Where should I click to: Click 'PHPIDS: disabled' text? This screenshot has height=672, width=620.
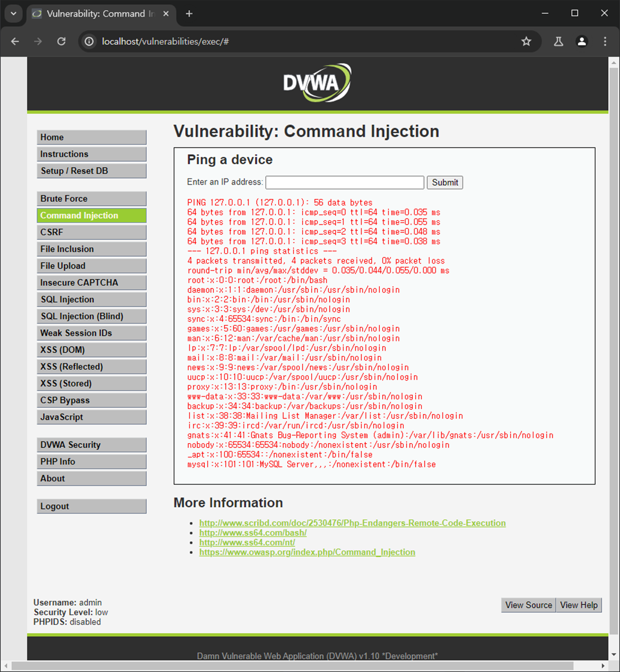67,622
